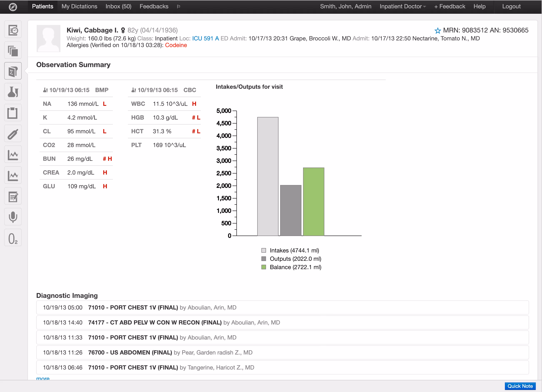Screen dimensions: 542x392
Task: Click the schedule clock sidebar icon
Action: (13, 29)
